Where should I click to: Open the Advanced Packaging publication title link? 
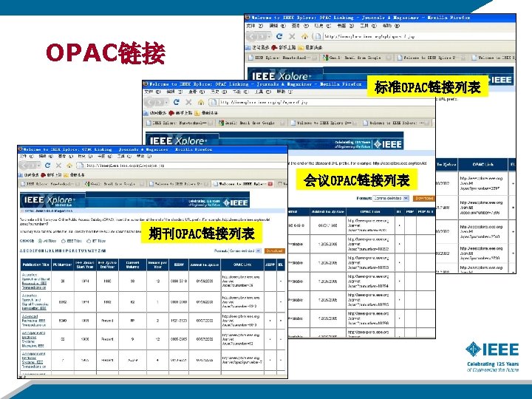point(33,320)
